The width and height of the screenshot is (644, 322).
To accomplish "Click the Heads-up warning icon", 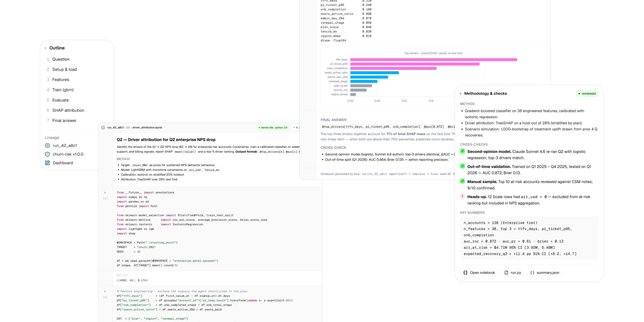I will tap(463, 196).
